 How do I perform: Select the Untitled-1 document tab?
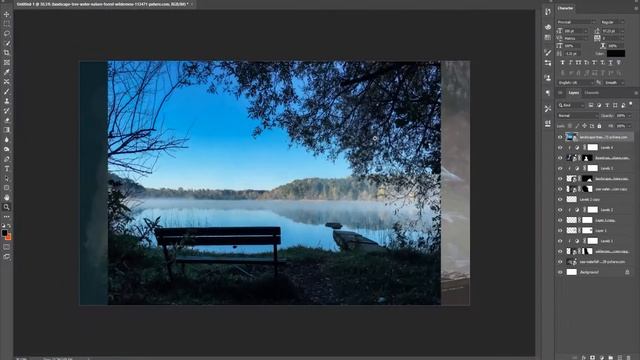click(x=102, y=4)
